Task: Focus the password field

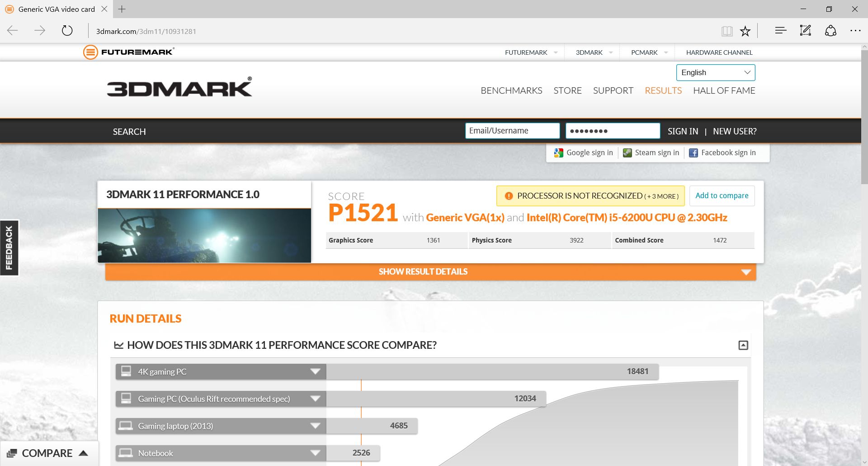Action: click(x=613, y=131)
